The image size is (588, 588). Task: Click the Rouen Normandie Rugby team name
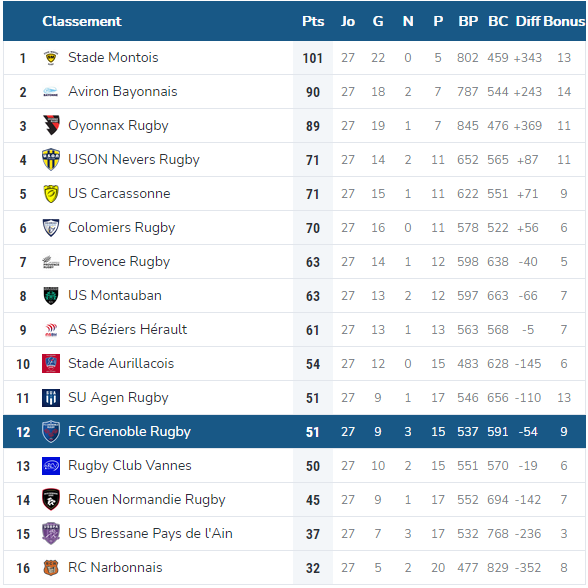click(147, 500)
